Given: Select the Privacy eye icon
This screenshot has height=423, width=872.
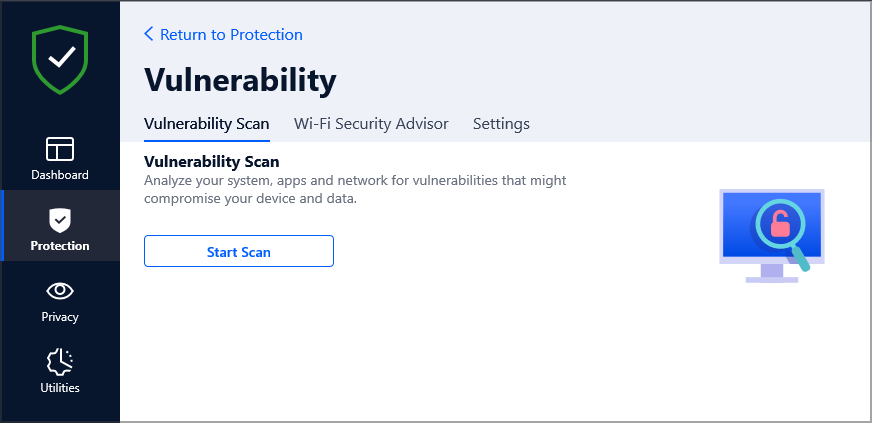Looking at the screenshot, I should pyautogui.click(x=60, y=291).
